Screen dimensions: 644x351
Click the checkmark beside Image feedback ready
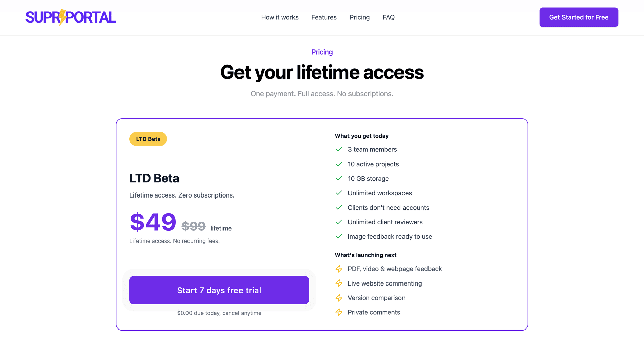339,236
